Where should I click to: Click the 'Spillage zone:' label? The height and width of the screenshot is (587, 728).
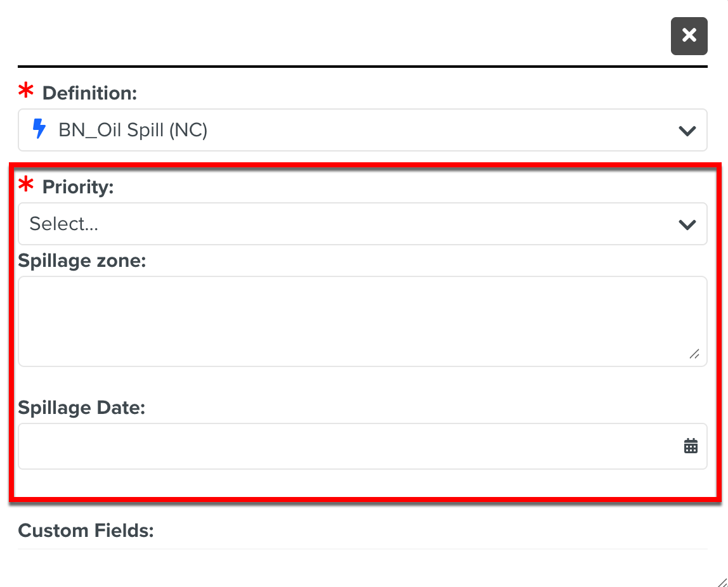82,261
